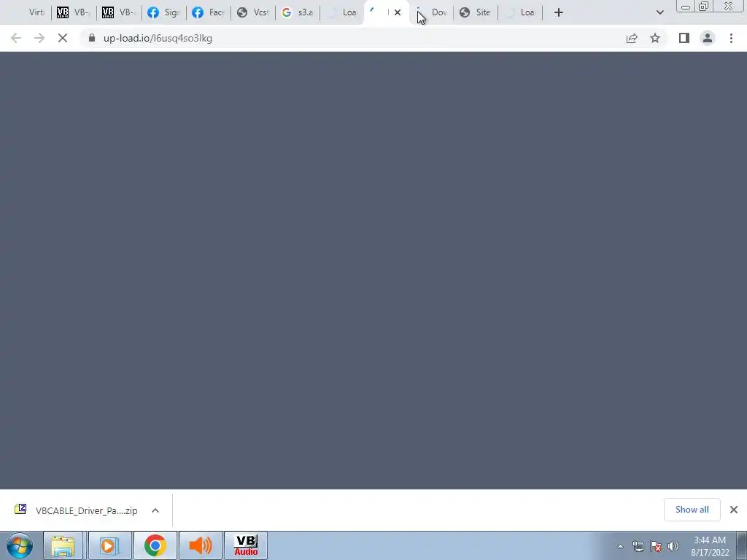Close the active loading tab
The width and height of the screenshot is (747, 560).
pos(398,12)
